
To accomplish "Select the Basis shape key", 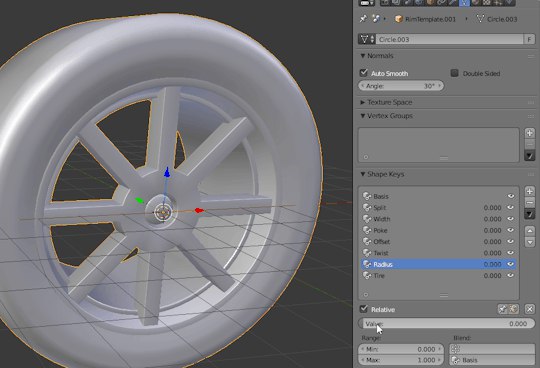I will [438, 196].
